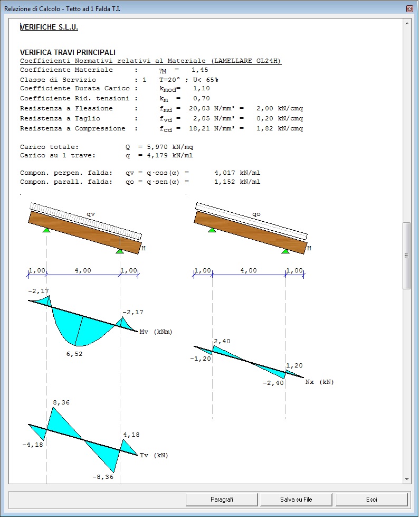Click the Carico totale label
This screenshot has height=518, width=420.
(49, 147)
